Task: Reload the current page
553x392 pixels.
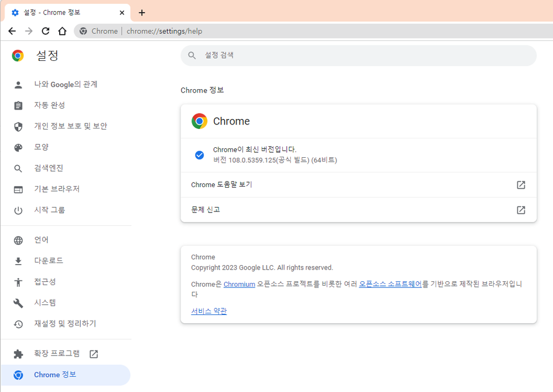Action: click(45, 31)
